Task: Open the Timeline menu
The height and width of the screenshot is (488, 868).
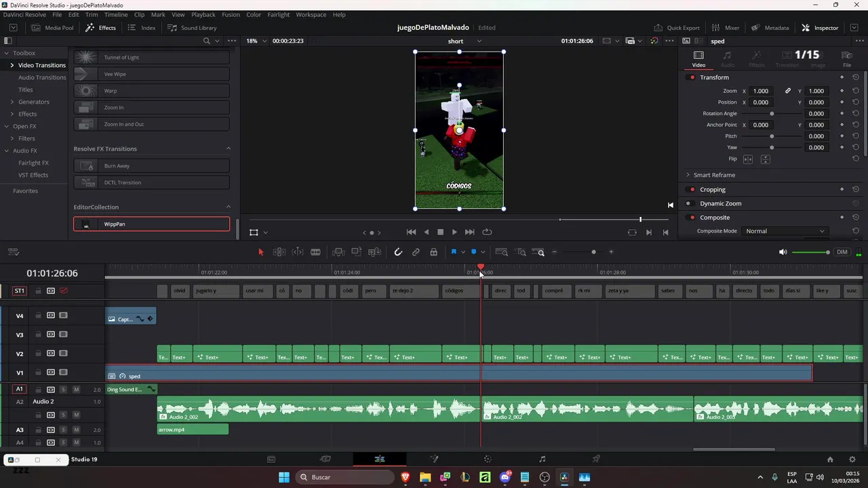Action: [116, 14]
